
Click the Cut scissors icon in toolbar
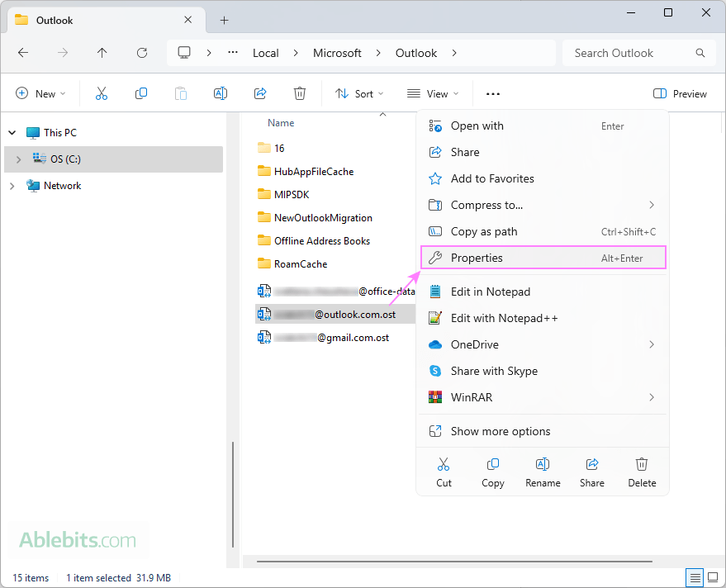click(x=102, y=93)
